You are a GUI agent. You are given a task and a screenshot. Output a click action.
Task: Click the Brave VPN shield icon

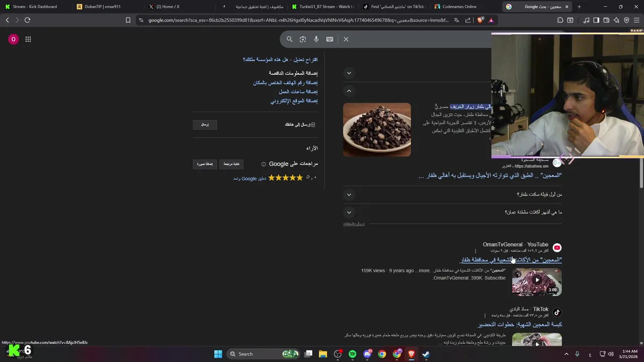tap(626, 20)
